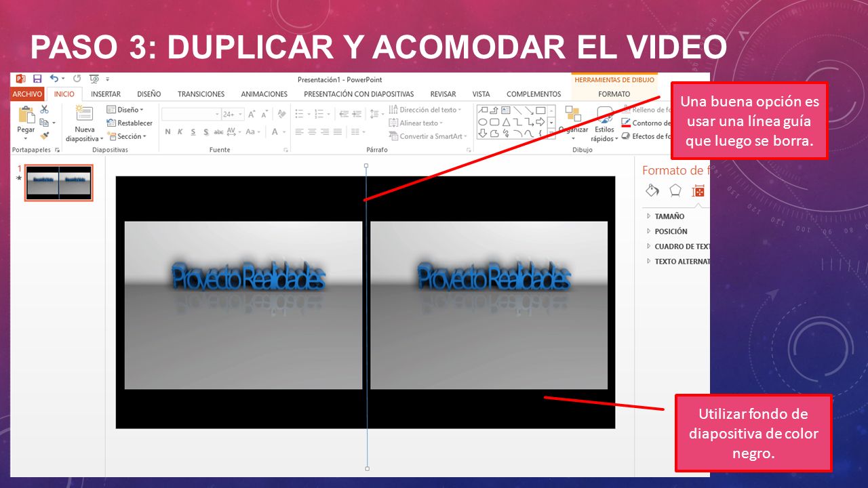Click the Efectos de forma button

646,136
